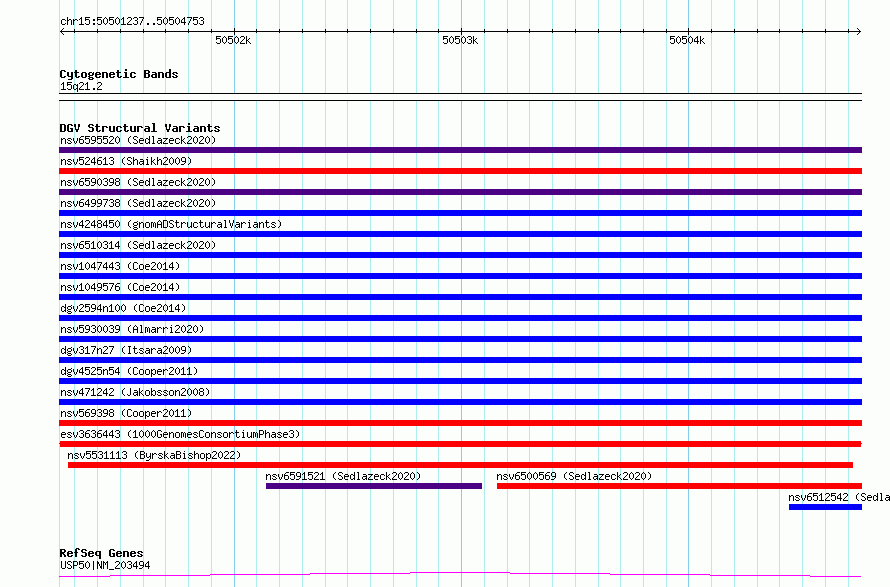Click the Cytogenetic Bands track title

[118, 74]
